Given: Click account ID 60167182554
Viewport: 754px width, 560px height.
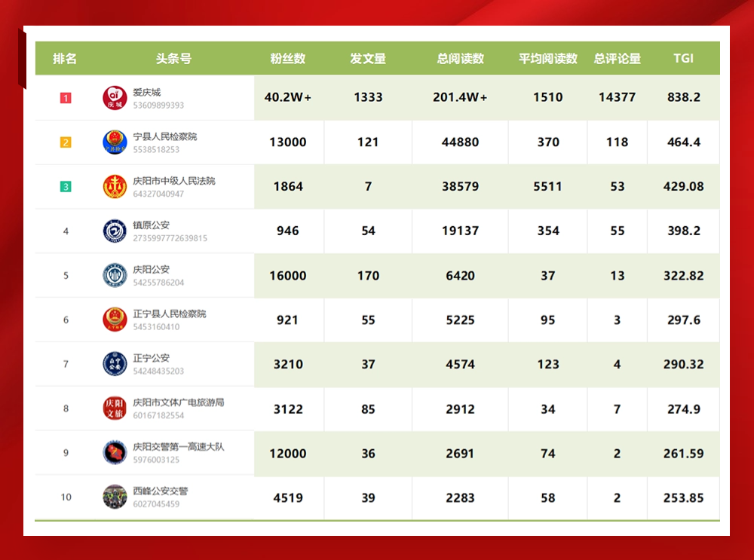Looking at the screenshot, I should click(x=158, y=415).
